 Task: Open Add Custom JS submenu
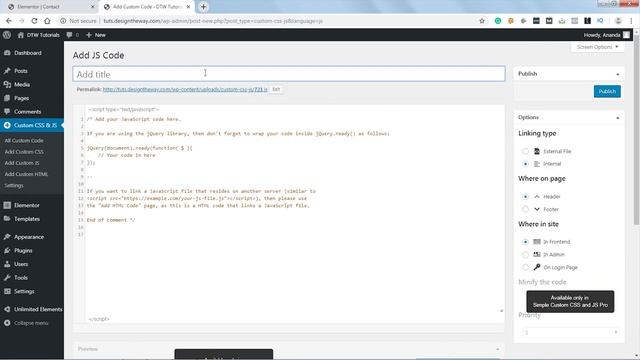[x=22, y=163]
